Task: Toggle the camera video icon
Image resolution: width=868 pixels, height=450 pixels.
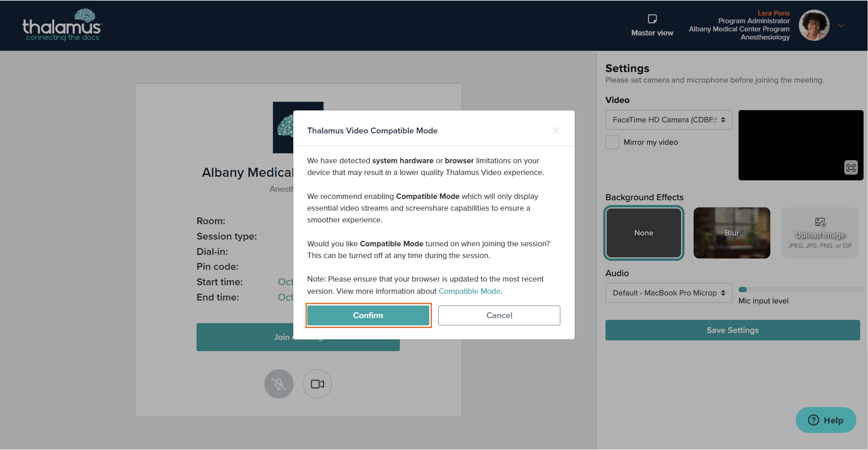Action: (317, 384)
